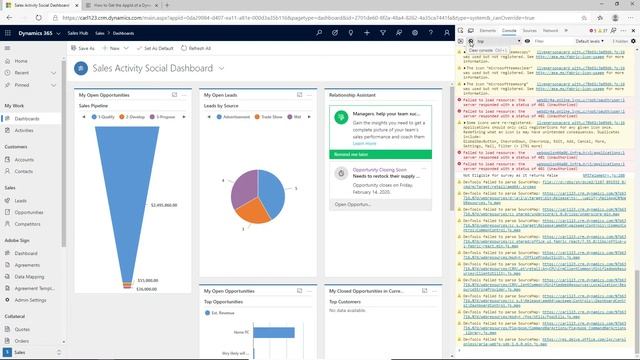
Task: Toggle Trade Show legend item
Action: tap(269, 117)
